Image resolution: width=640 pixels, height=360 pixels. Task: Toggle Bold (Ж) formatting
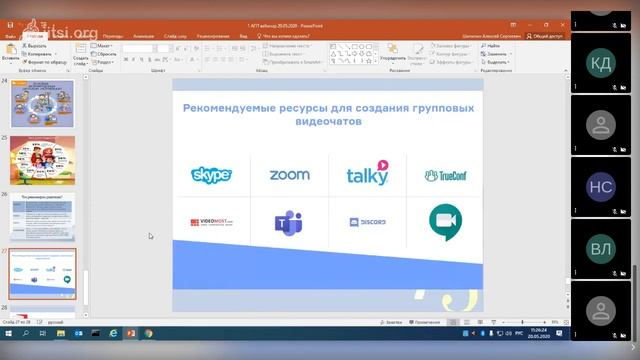pyautogui.click(x=126, y=60)
